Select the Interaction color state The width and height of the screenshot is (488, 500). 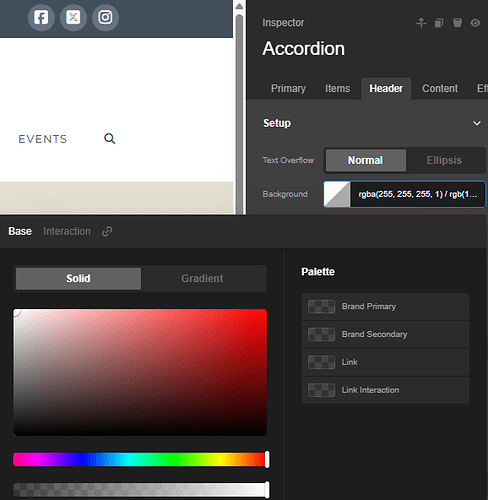[x=67, y=231]
